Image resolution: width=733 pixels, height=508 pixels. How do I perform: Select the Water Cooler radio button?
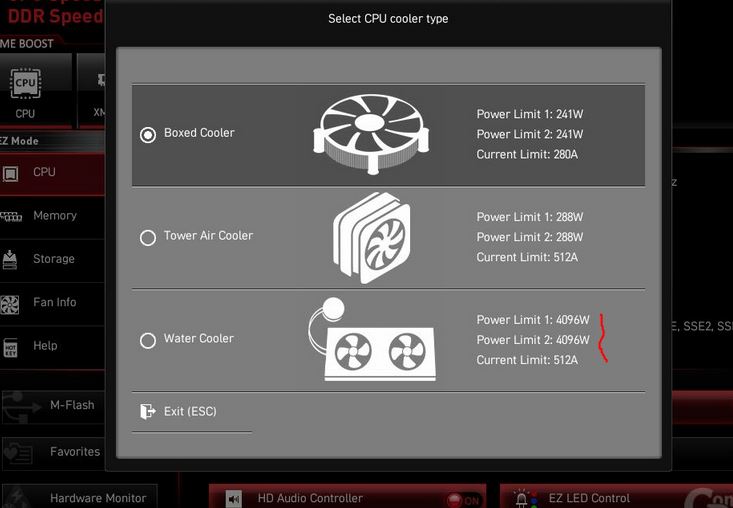tap(148, 341)
